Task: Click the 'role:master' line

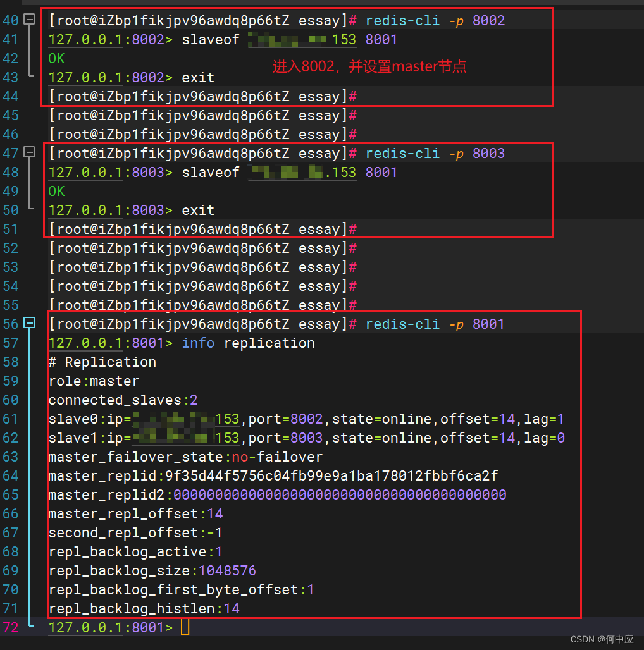Action: tap(94, 381)
